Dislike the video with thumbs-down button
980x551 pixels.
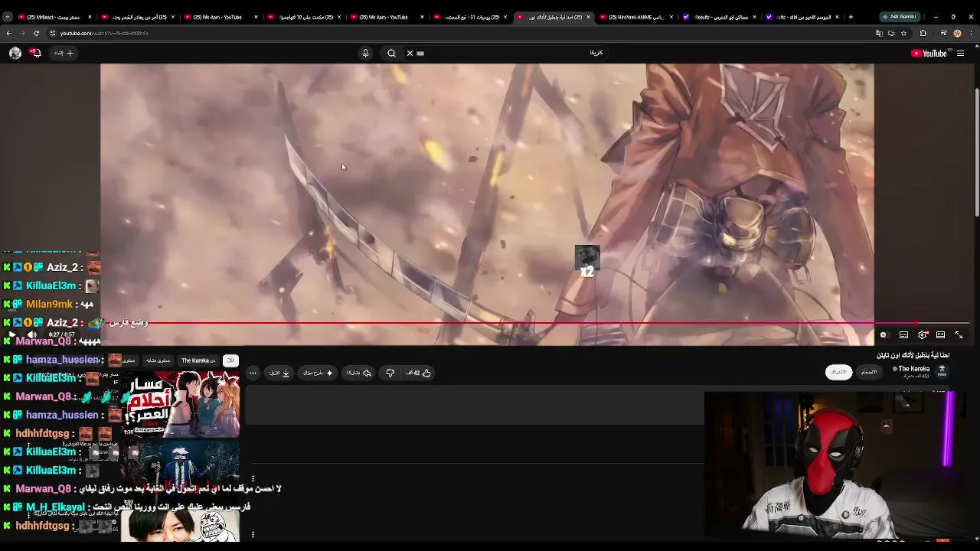[x=390, y=373]
